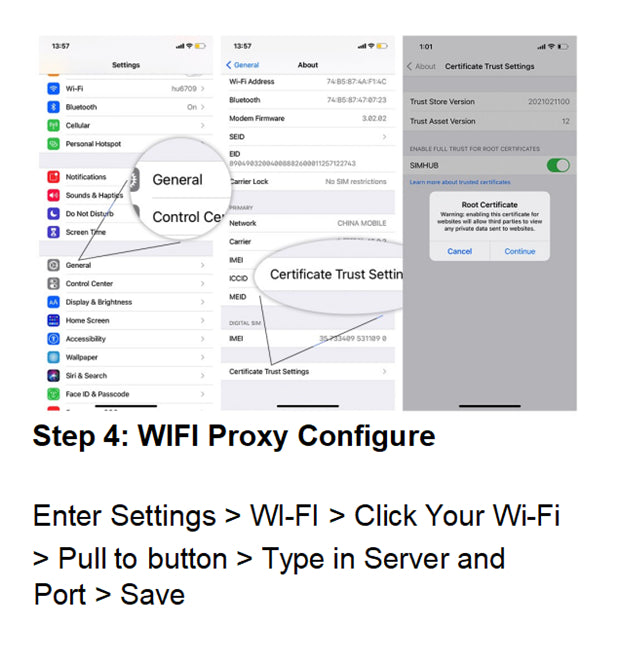Open Certificate Trust Settings row chevron
Image resolution: width=619 pixels, height=664 pixels.
click(384, 371)
